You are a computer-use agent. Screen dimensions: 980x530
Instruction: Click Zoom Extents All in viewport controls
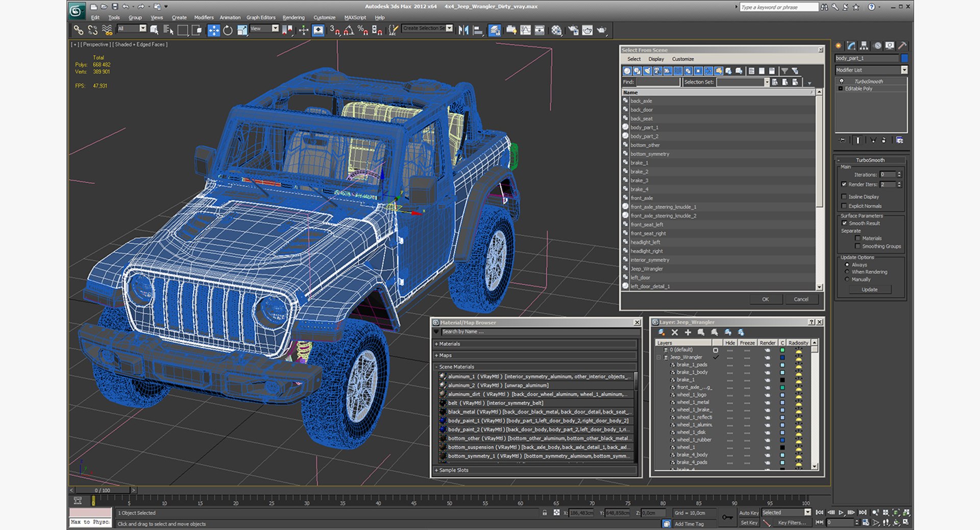[906, 513]
